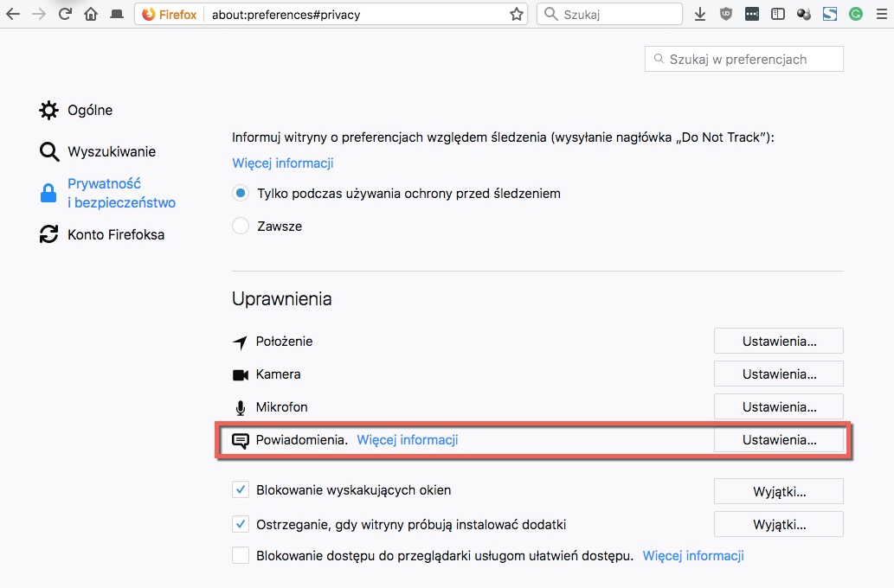This screenshot has width=894, height=588.
Task: Open the hamburger application menu
Action: (x=882, y=14)
